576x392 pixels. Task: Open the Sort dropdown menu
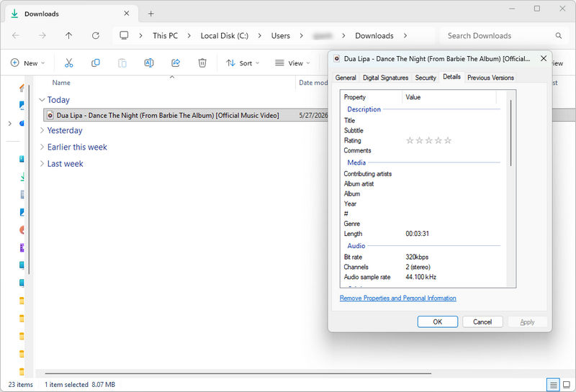243,63
